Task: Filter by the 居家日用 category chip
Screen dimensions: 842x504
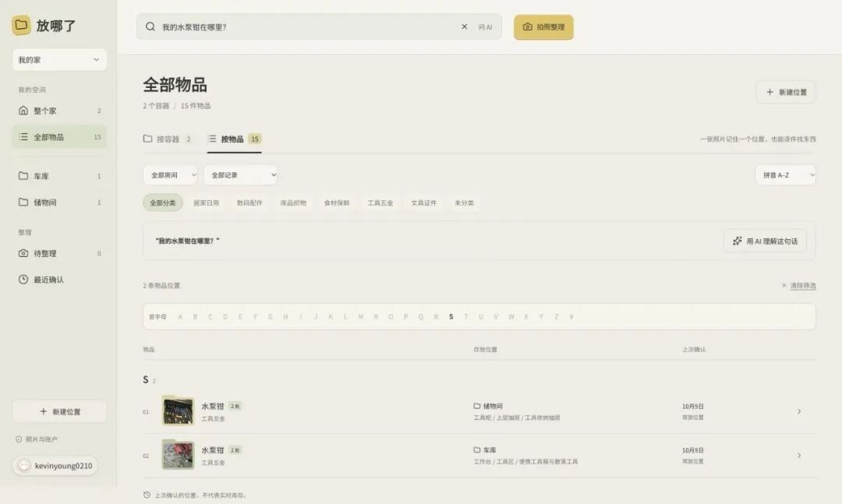Action: (206, 203)
